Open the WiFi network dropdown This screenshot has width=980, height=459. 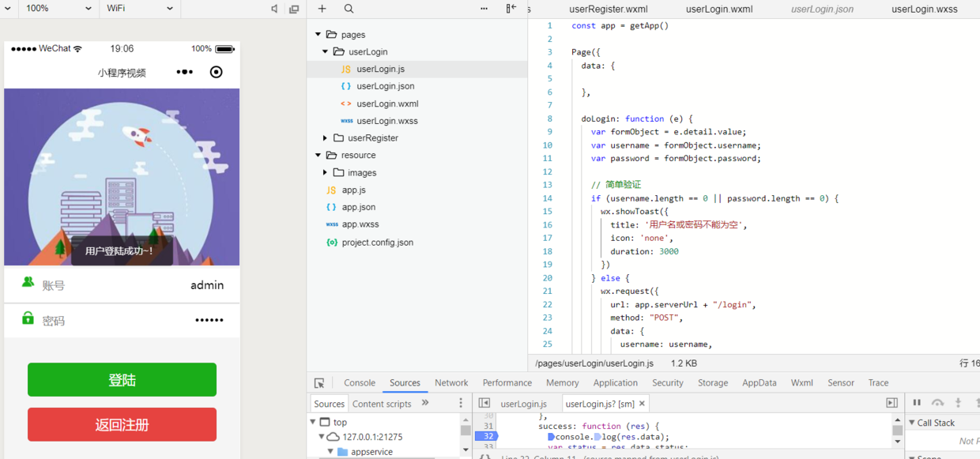pos(140,9)
